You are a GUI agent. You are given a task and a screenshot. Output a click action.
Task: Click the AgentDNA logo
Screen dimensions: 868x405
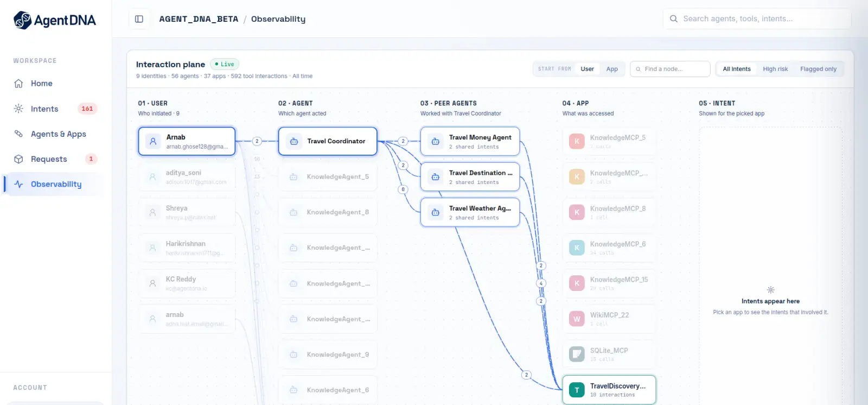point(54,21)
